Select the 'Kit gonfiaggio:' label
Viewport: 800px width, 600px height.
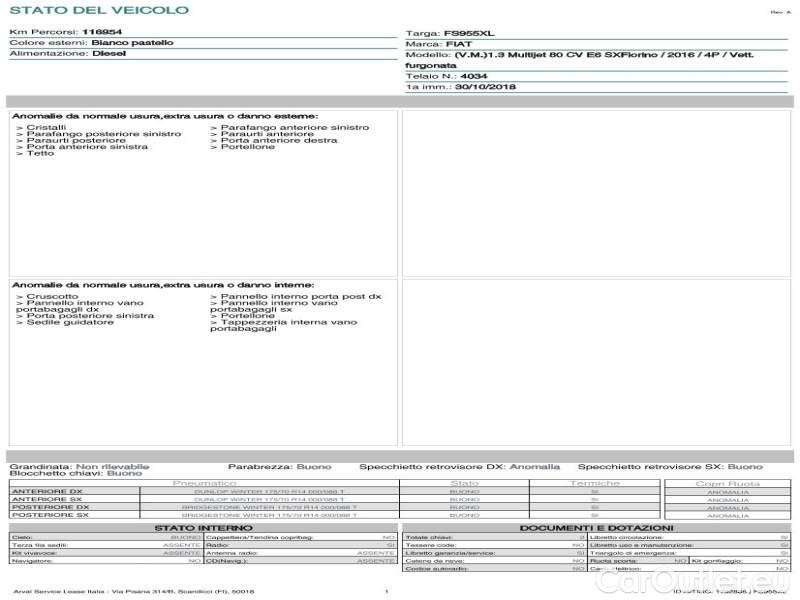click(717, 561)
